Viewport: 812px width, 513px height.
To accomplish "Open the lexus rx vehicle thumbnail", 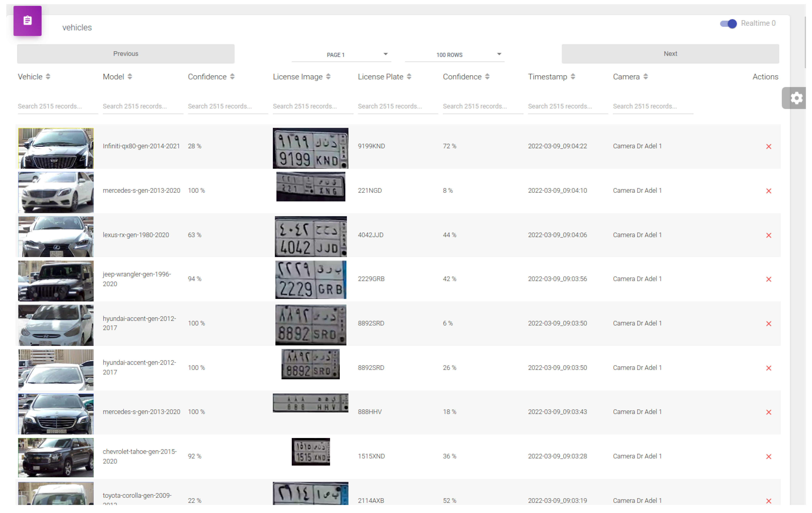I will coord(56,236).
